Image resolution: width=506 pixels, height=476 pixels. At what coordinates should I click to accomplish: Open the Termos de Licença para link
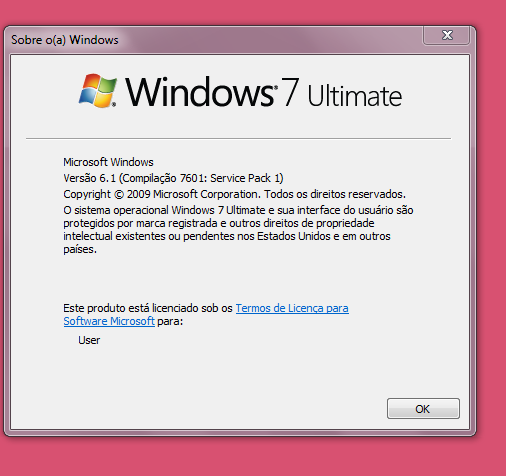(292, 308)
